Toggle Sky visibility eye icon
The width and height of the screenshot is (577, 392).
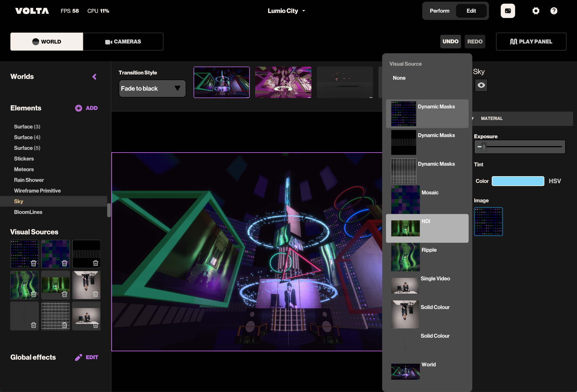(x=481, y=85)
